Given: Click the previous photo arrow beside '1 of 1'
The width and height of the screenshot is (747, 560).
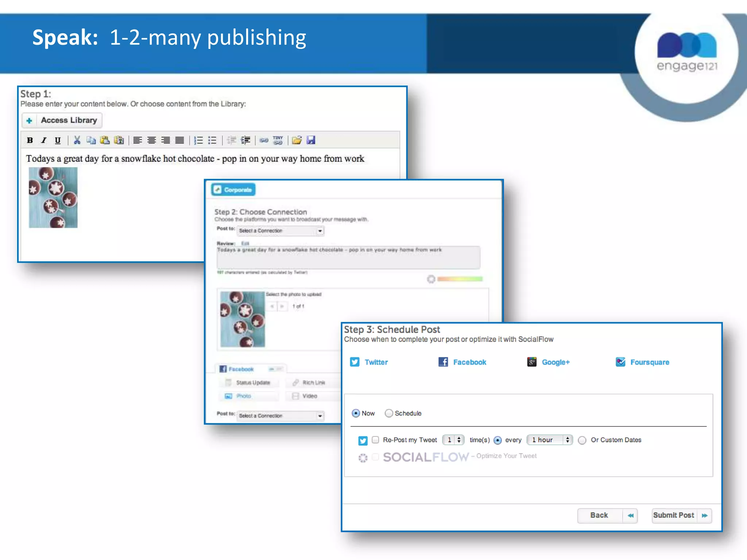Looking at the screenshot, I should click(x=272, y=306).
